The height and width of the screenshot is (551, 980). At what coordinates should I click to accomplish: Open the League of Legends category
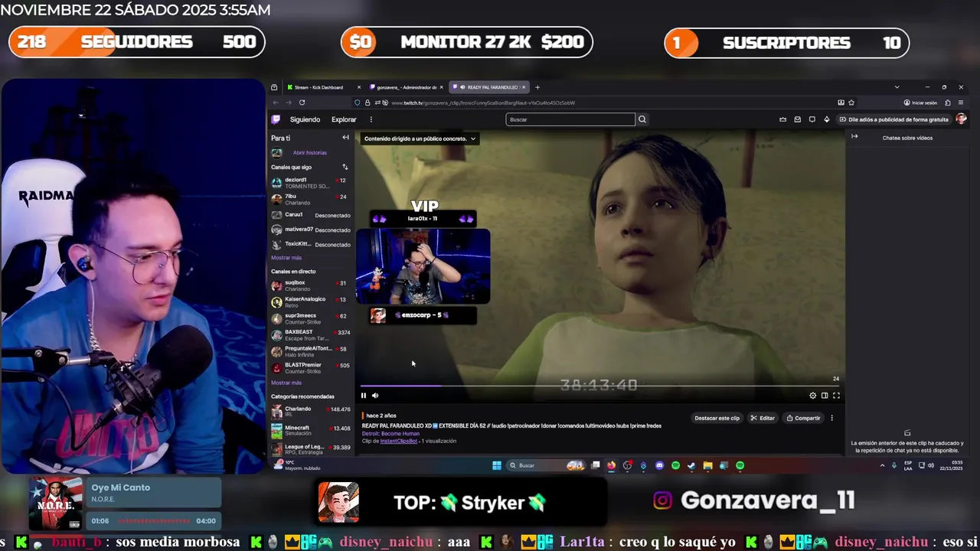(310, 449)
